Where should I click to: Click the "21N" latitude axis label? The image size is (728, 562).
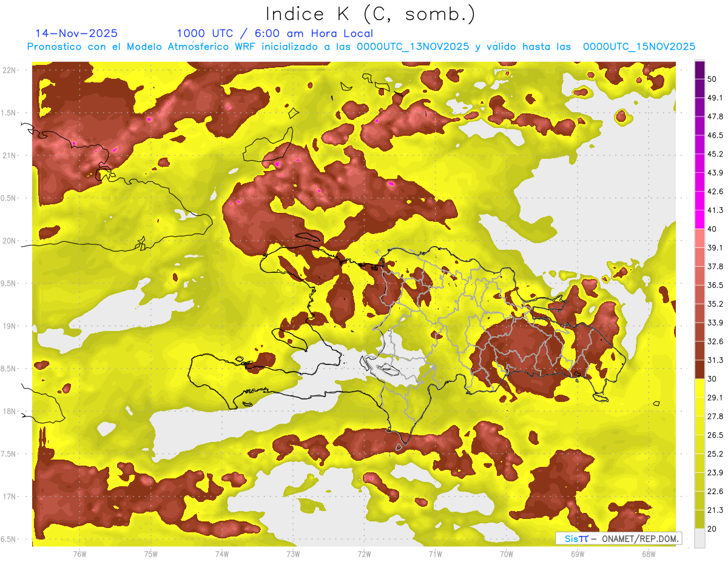(9, 155)
